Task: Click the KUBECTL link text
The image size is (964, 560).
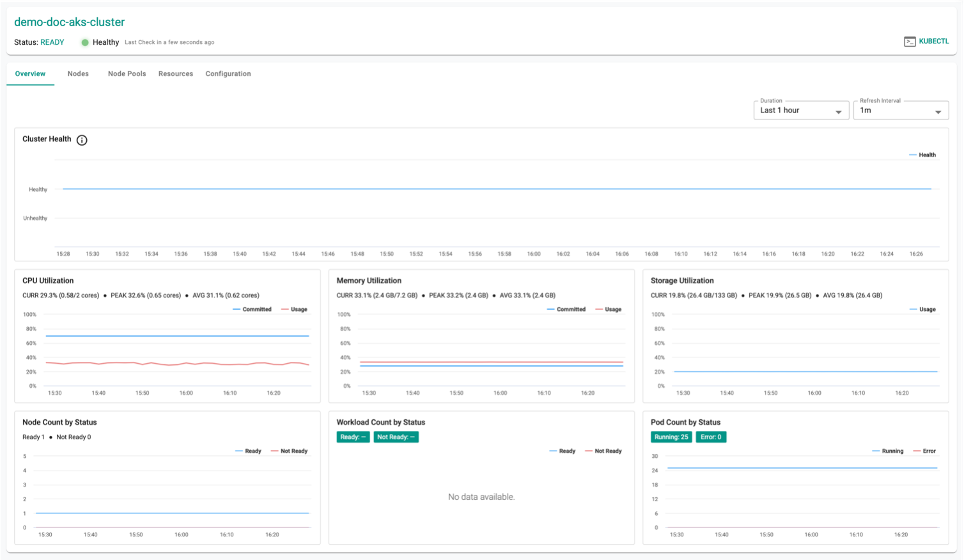Action: [934, 42]
